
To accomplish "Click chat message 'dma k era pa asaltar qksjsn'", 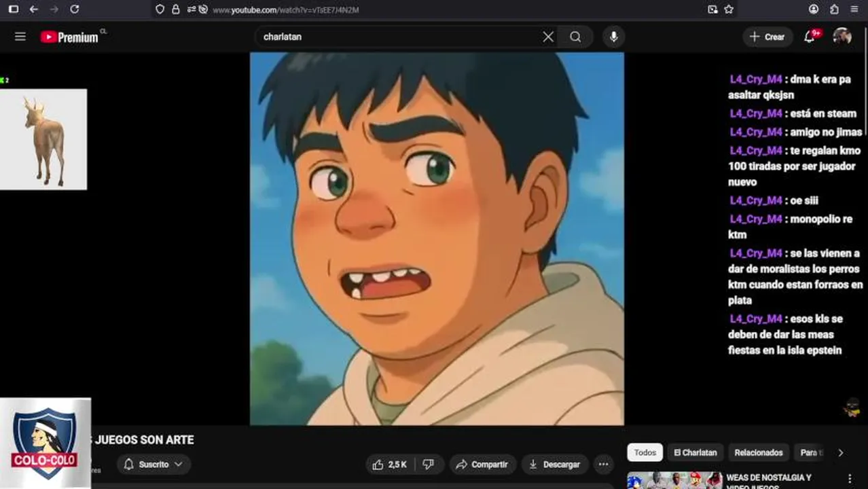I will point(789,87).
